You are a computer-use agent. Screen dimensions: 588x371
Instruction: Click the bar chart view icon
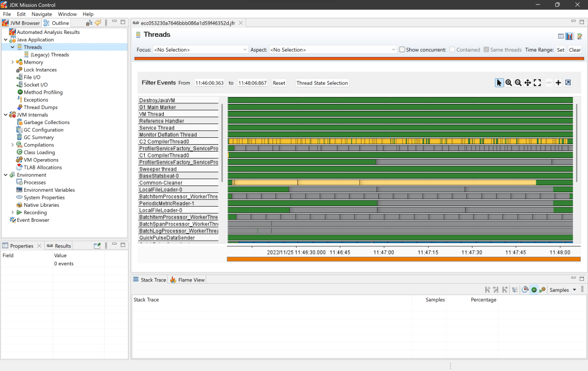[x=570, y=36]
